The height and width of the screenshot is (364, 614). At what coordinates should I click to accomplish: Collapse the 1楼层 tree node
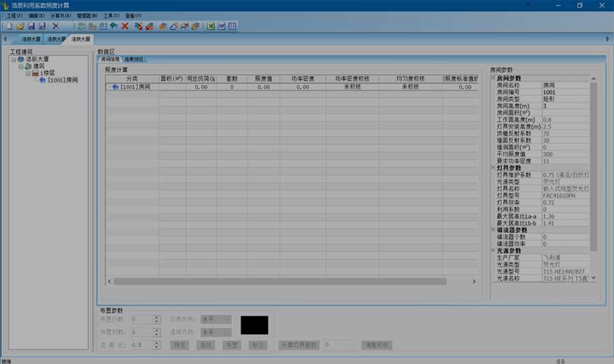click(x=28, y=74)
